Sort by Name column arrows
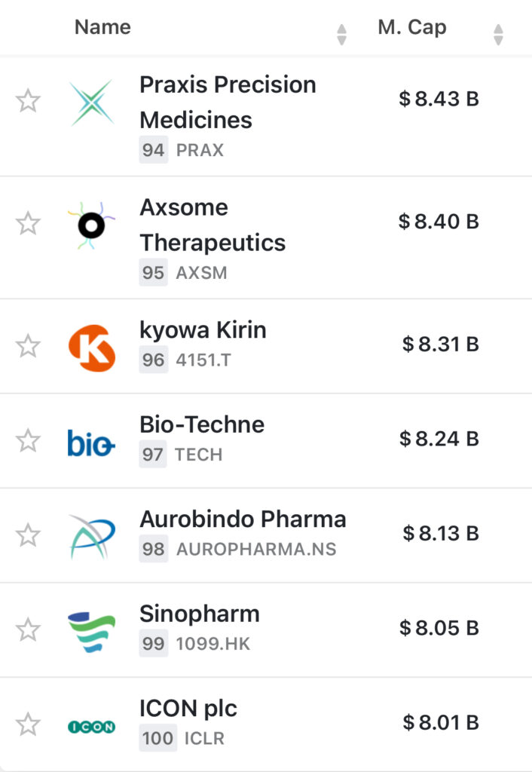The width and height of the screenshot is (532, 772). [341, 34]
